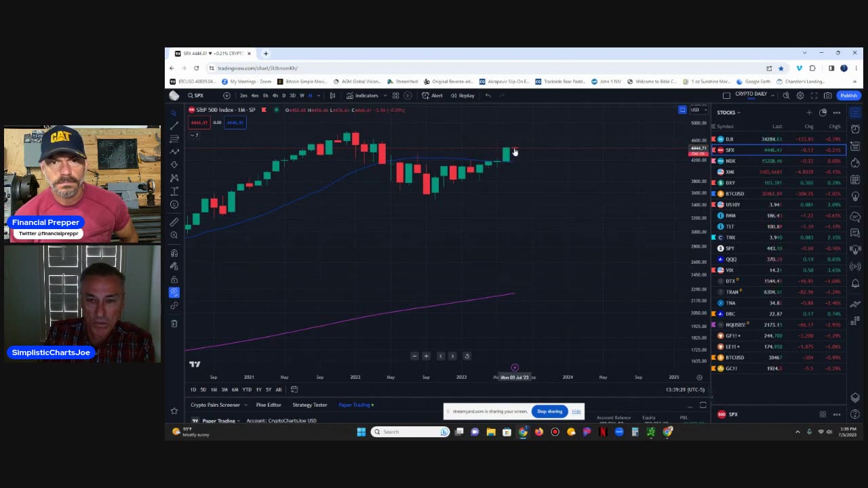Switch to the Paper Trading tab

(355, 405)
